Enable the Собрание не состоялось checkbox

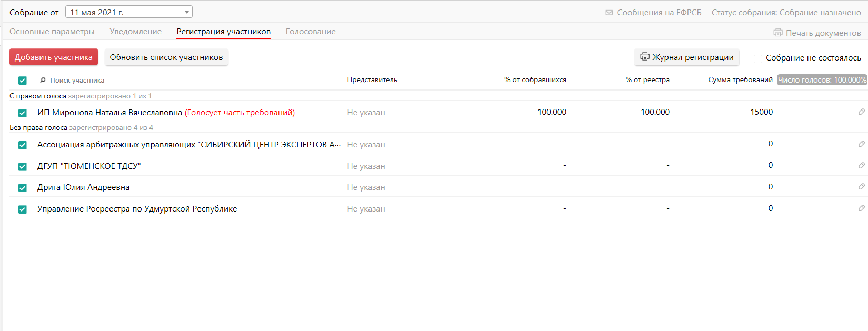click(758, 58)
